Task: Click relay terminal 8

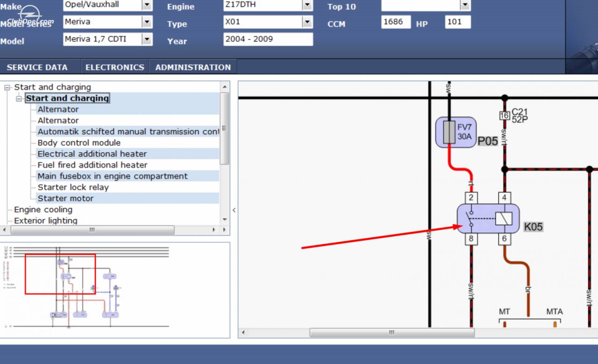Action: coord(471,239)
